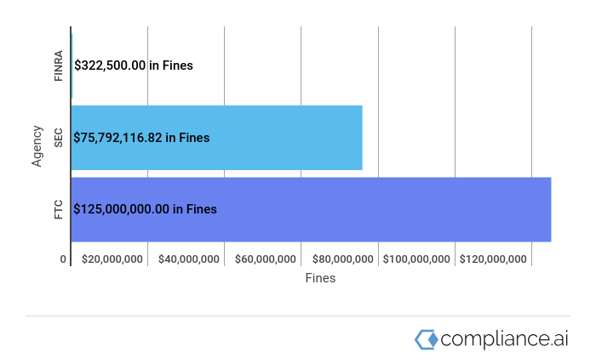The width and height of the screenshot is (596, 364).
Task: Click the $100,000,000 axis tick label
Action: coord(416,259)
